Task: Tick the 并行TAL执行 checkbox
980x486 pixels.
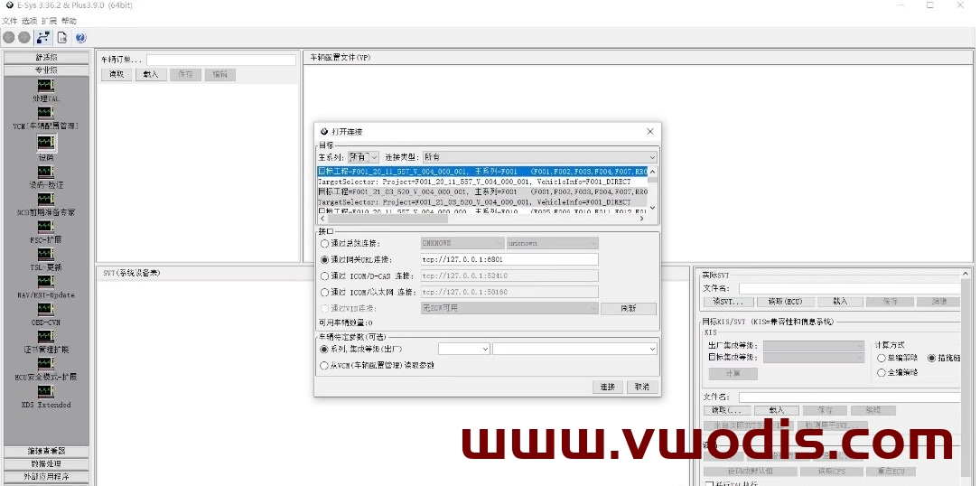Action: 709,483
